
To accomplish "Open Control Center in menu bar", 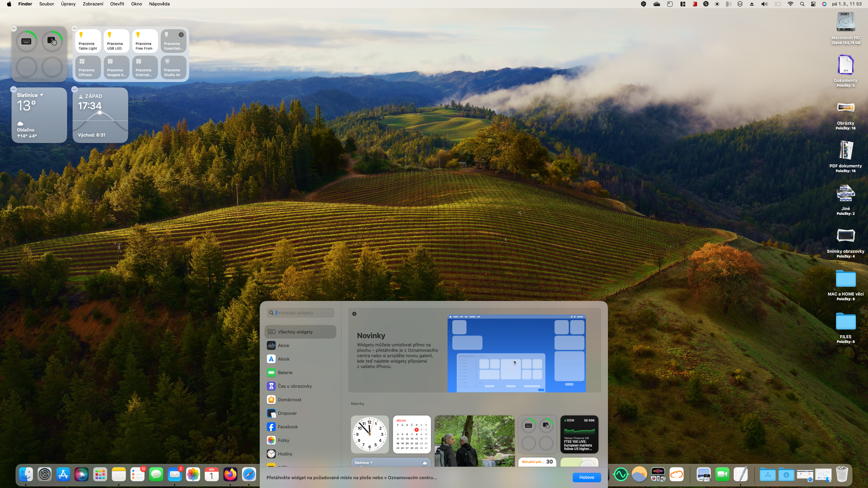I will pyautogui.click(x=813, y=4).
